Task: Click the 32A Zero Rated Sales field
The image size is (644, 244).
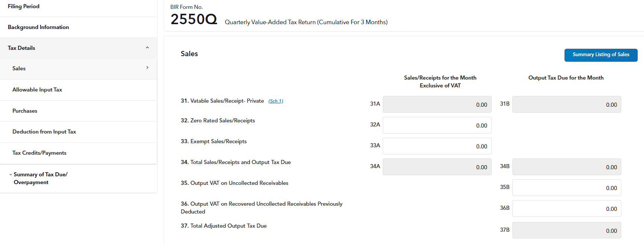Action: [x=437, y=125]
